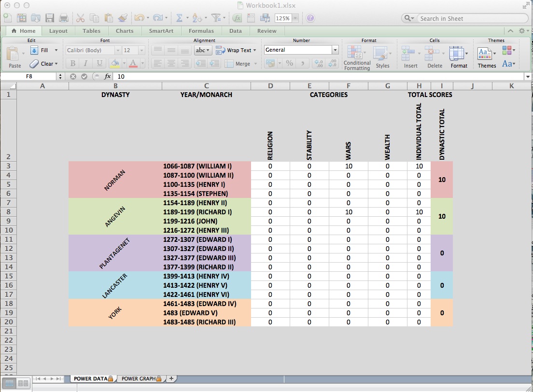Click the theme Colors swatch button

click(508, 50)
